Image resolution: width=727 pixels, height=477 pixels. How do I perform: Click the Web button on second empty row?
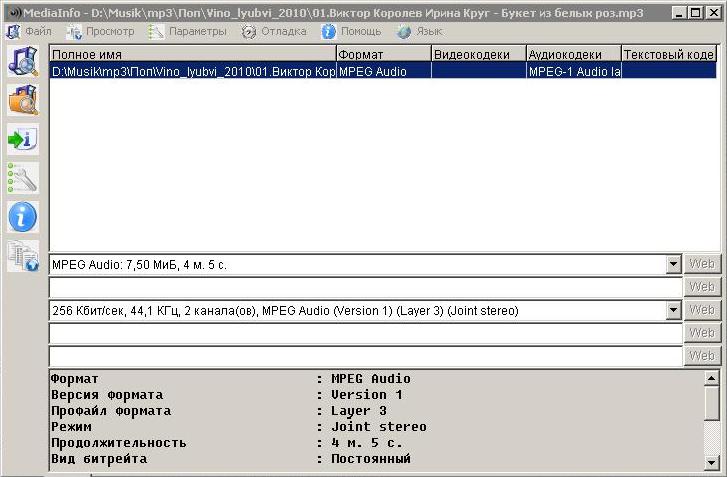click(x=702, y=287)
